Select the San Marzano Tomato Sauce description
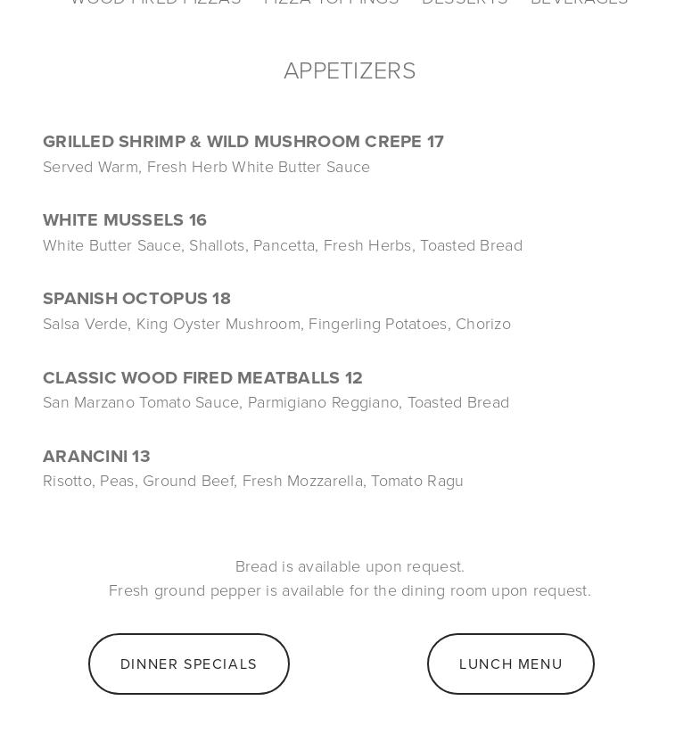 point(276,403)
